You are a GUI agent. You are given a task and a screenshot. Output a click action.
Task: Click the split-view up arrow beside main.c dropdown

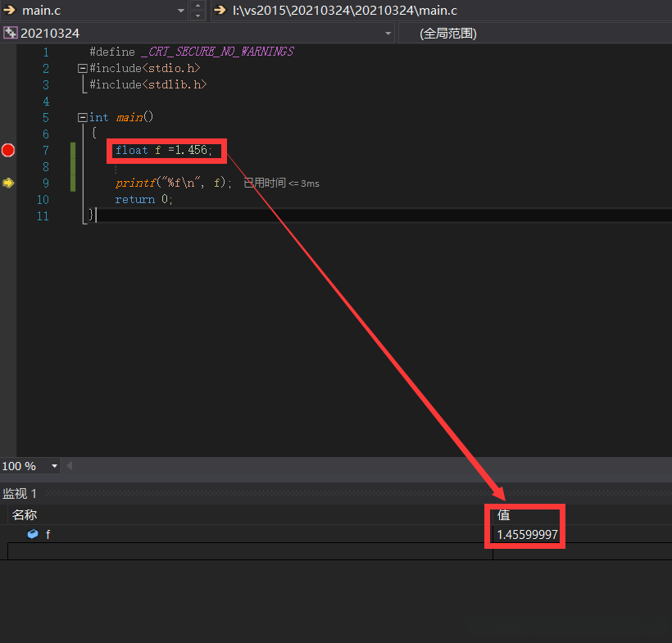pyautogui.click(x=198, y=5)
